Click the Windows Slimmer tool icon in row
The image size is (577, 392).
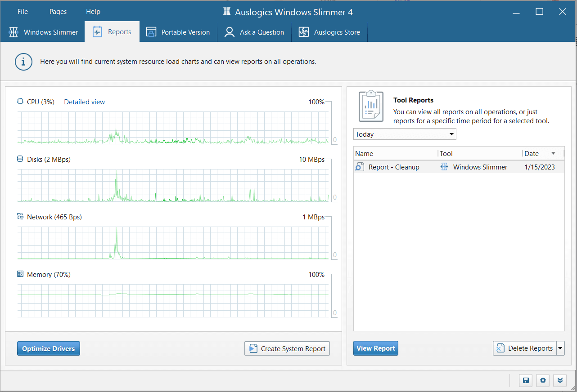(444, 167)
